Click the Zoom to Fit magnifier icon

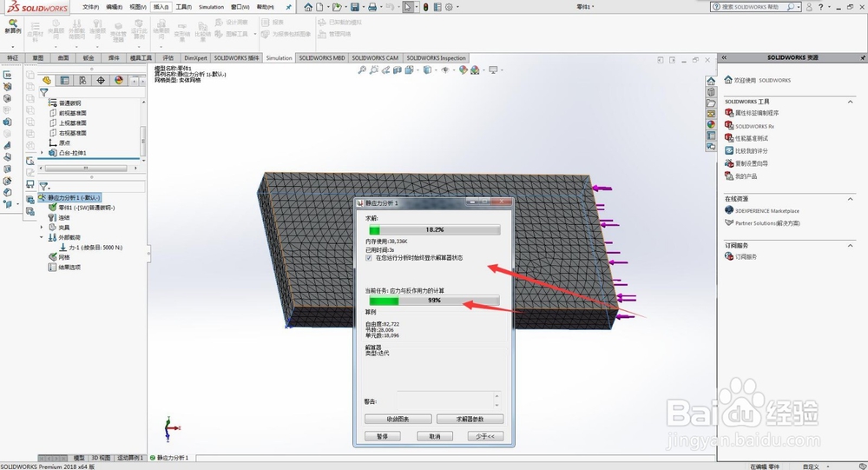[362, 70]
